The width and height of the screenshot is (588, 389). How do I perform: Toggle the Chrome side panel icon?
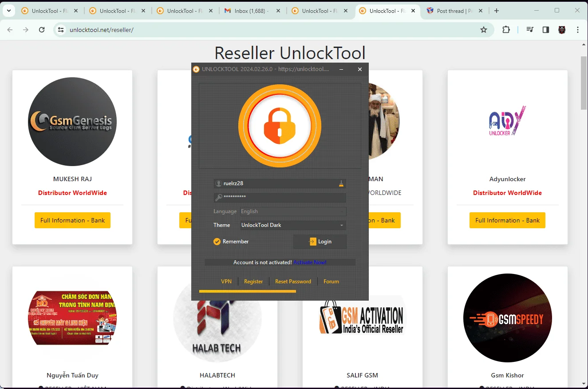click(546, 30)
